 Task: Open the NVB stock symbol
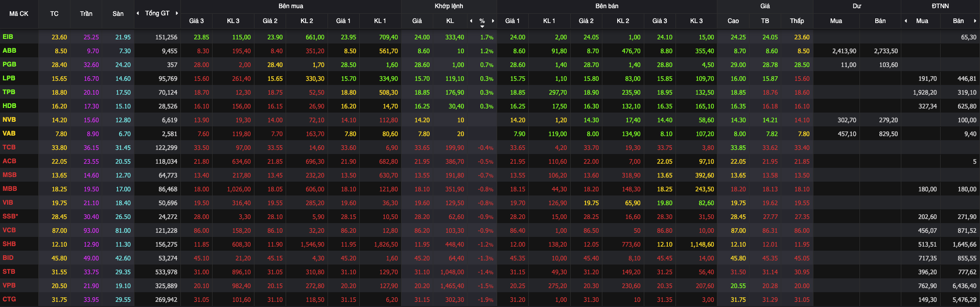tap(9, 120)
